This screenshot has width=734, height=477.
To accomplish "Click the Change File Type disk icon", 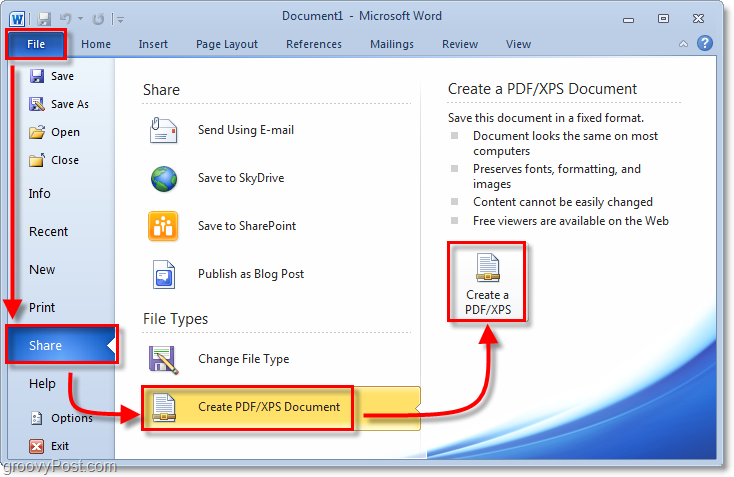I will 163,360.
